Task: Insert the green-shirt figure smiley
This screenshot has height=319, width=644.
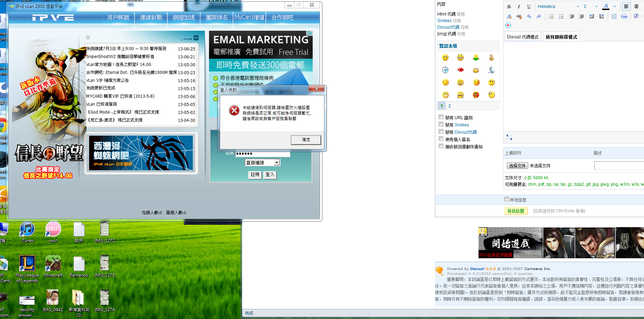Action: click(476, 58)
